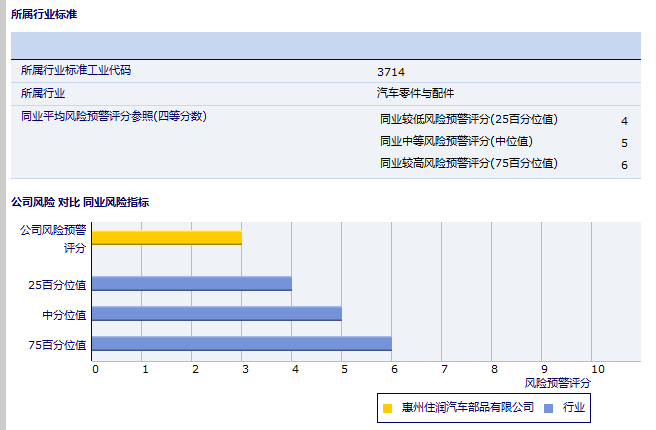Screen dimensions: 656x430
Task: Click 同业较低风险预警评分(25百分位值) entry
Action: 469,120
